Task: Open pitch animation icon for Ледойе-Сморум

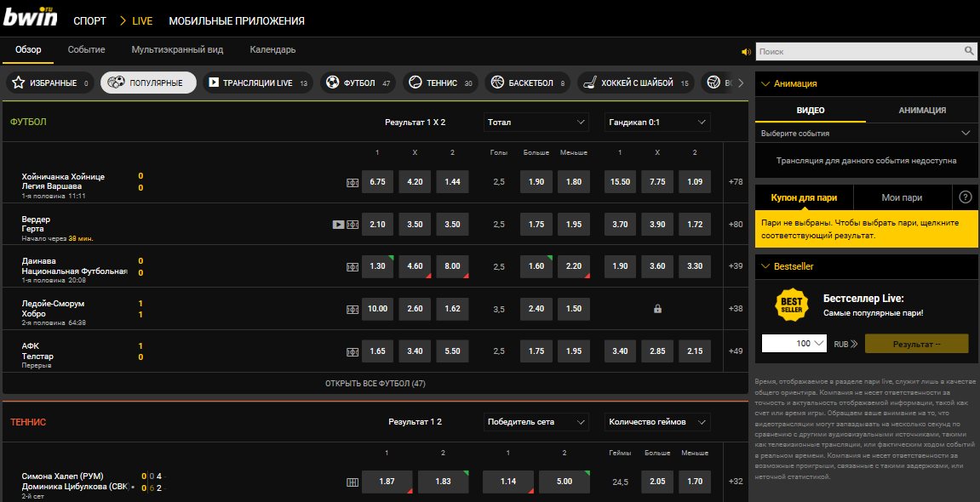Action: 352,309
